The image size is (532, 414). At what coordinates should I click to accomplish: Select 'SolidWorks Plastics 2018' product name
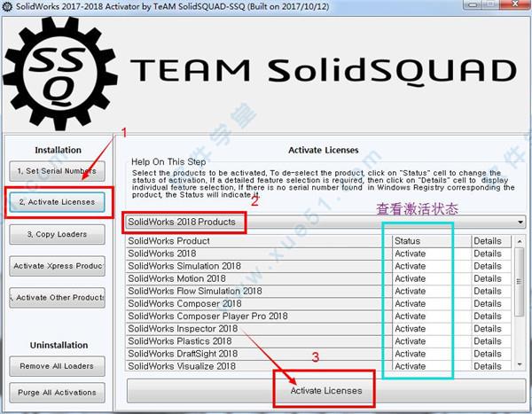(259, 341)
